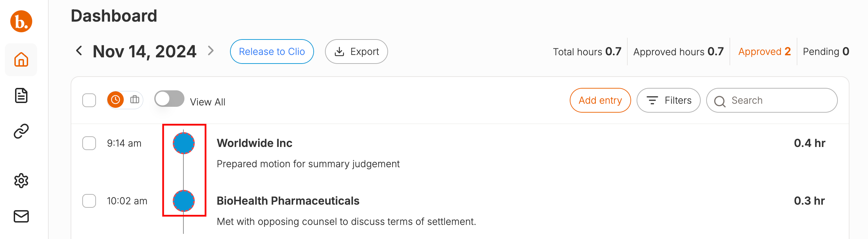Select the 9:14 am entry checkbox
This screenshot has height=239, width=868.
(89, 143)
